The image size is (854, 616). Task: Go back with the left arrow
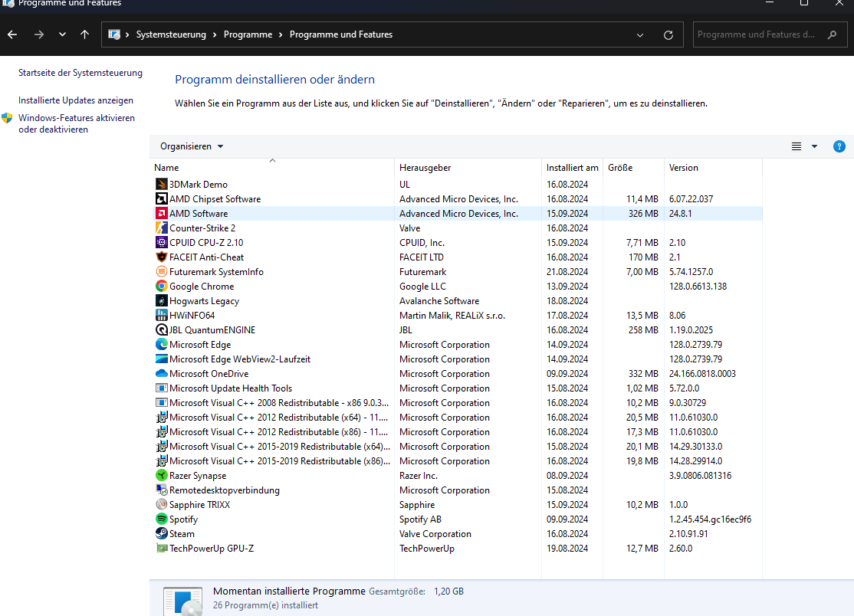coord(12,34)
